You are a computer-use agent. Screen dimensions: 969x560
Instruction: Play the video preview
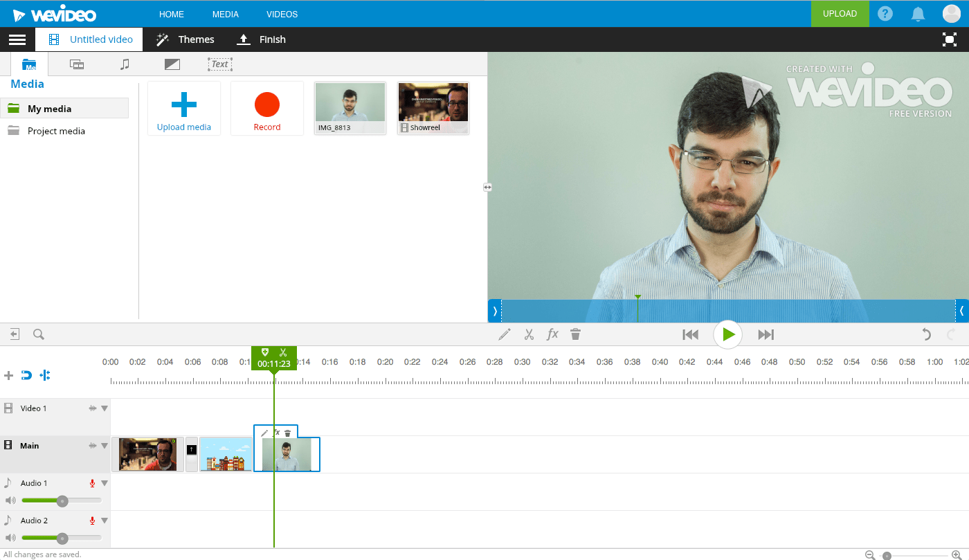(x=727, y=334)
